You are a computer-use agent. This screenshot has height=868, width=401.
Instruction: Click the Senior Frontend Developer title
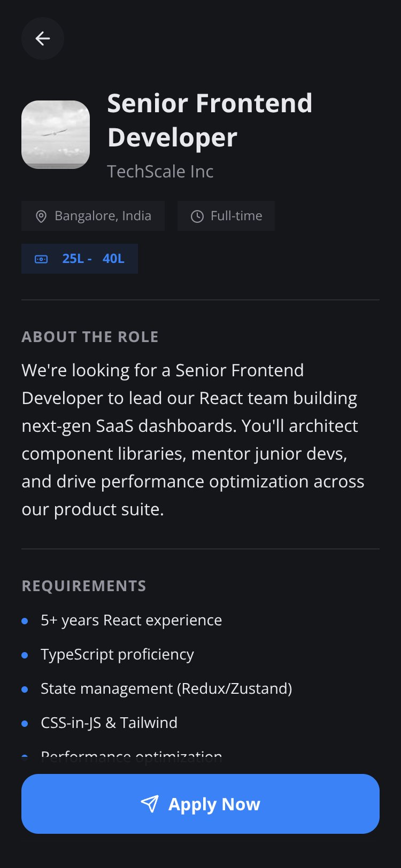click(x=210, y=120)
